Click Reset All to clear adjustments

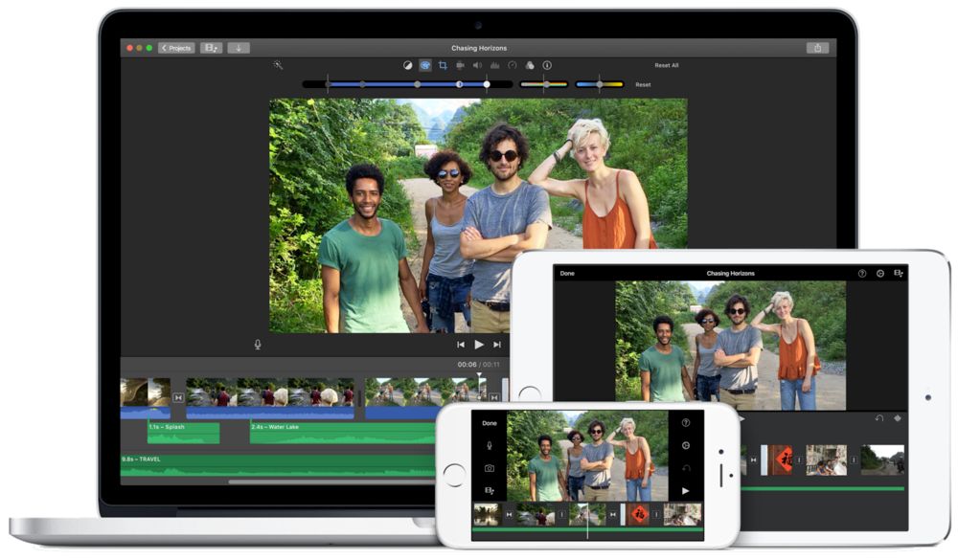pos(666,65)
